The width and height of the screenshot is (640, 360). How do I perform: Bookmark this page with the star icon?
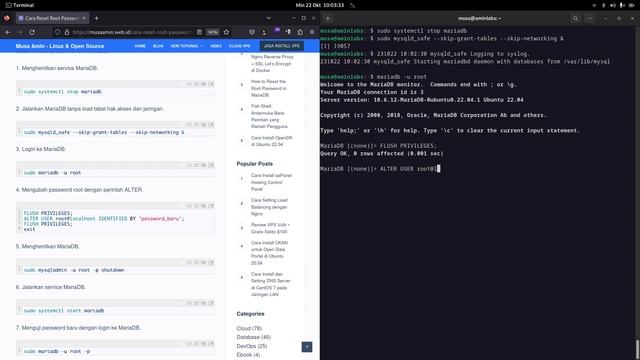pos(227,32)
